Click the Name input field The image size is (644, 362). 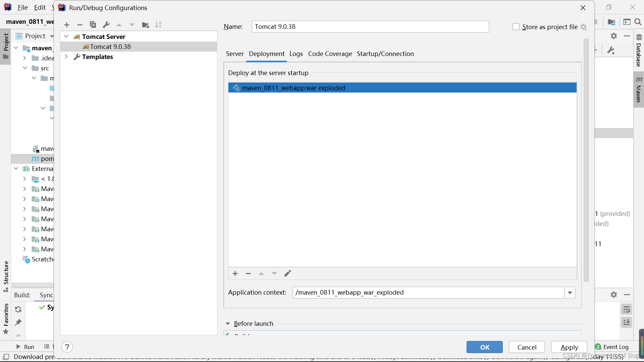click(x=370, y=27)
